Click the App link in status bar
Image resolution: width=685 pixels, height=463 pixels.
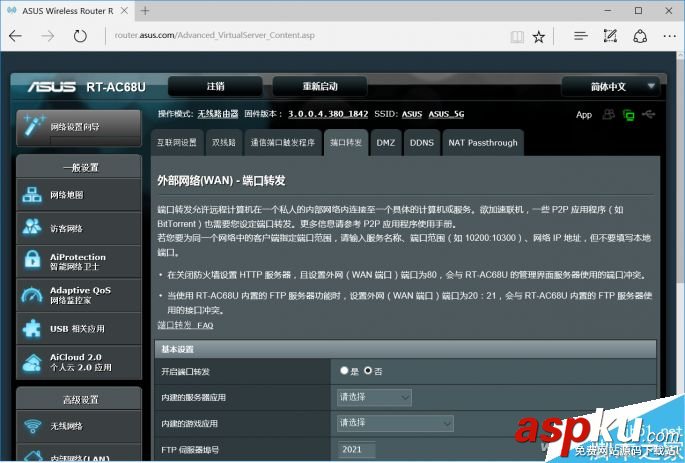coord(584,115)
